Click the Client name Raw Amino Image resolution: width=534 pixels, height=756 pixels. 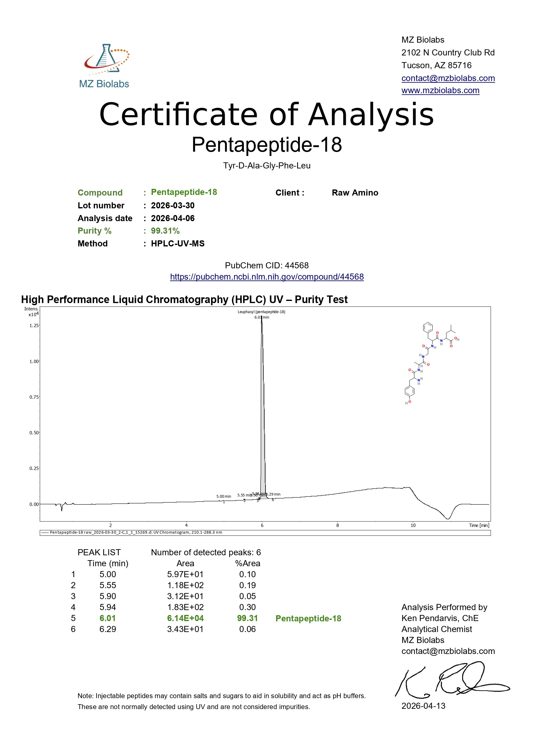coord(355,193)
